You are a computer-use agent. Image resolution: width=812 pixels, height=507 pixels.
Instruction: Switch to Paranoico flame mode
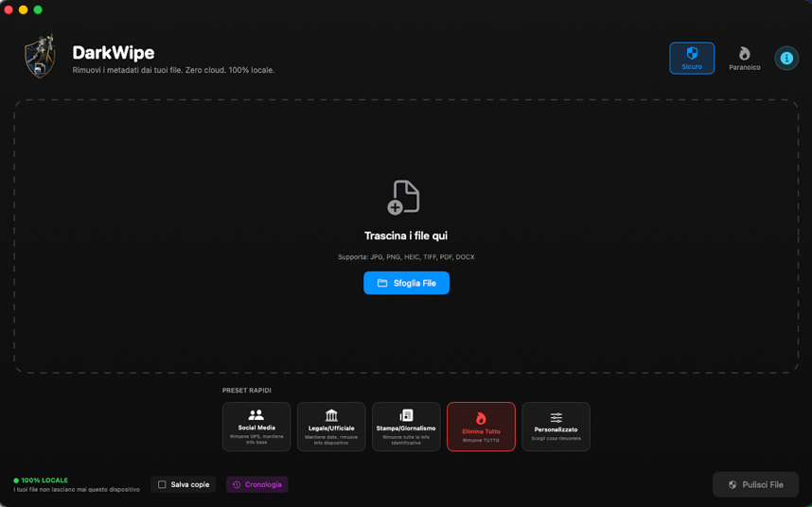pyautogui.click(x=744, y=58)
